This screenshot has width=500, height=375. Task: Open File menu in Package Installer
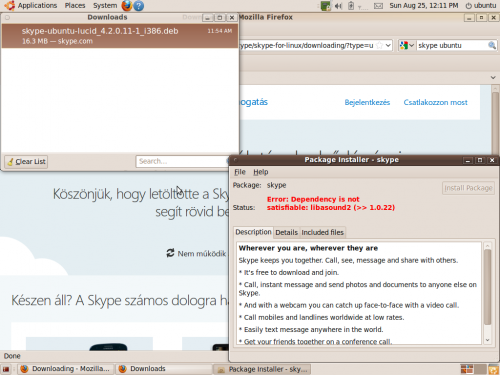[240, 172]
